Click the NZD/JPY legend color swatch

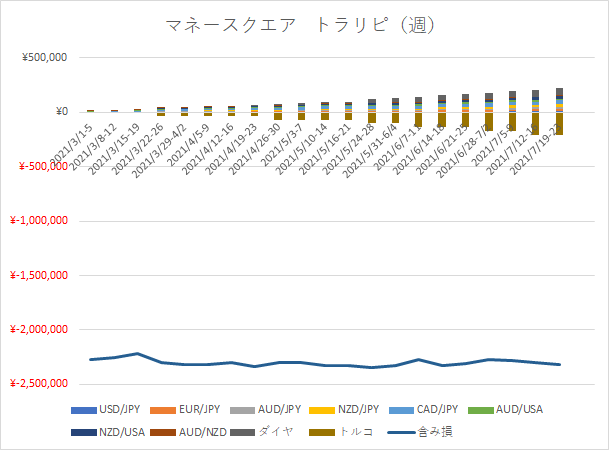(322, 410)
